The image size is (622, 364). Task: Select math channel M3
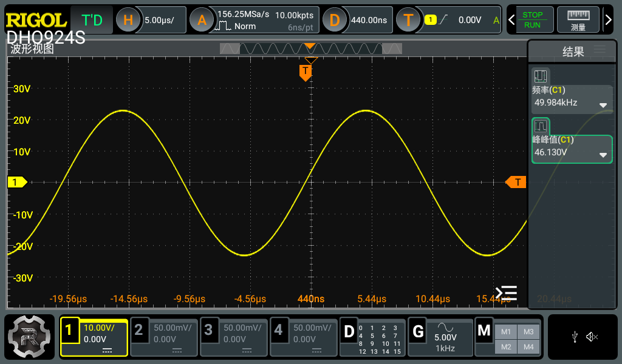pos(528,332)
